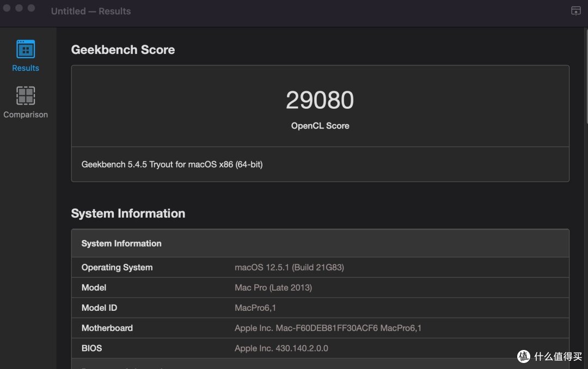Select the Comparison label in sidebar

[26, 114]
